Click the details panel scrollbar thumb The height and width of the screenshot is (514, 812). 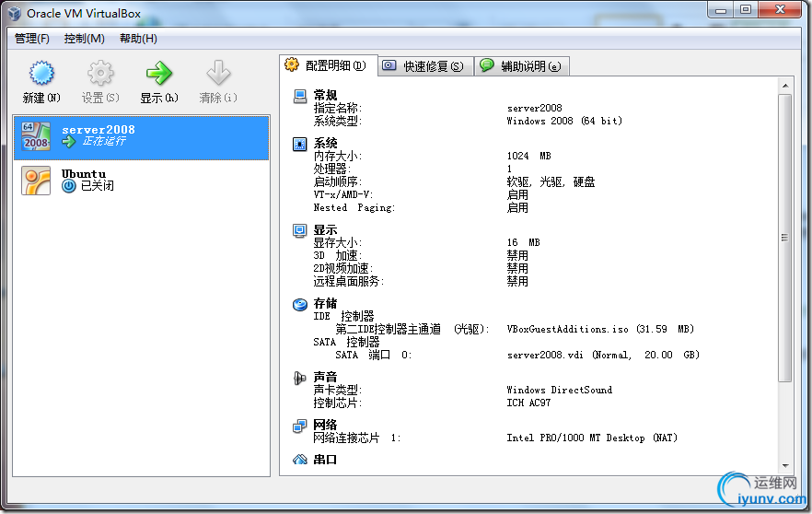click(785, 238)
